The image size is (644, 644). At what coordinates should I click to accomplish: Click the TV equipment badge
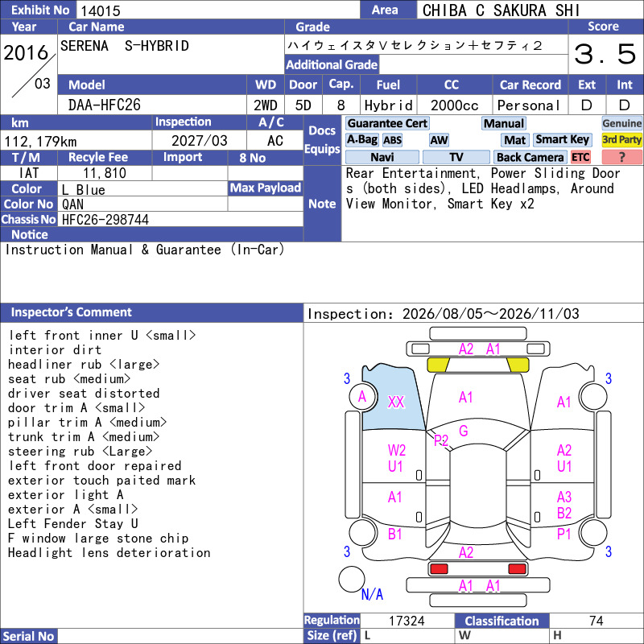pyautogui.click(x=456, y=157)
